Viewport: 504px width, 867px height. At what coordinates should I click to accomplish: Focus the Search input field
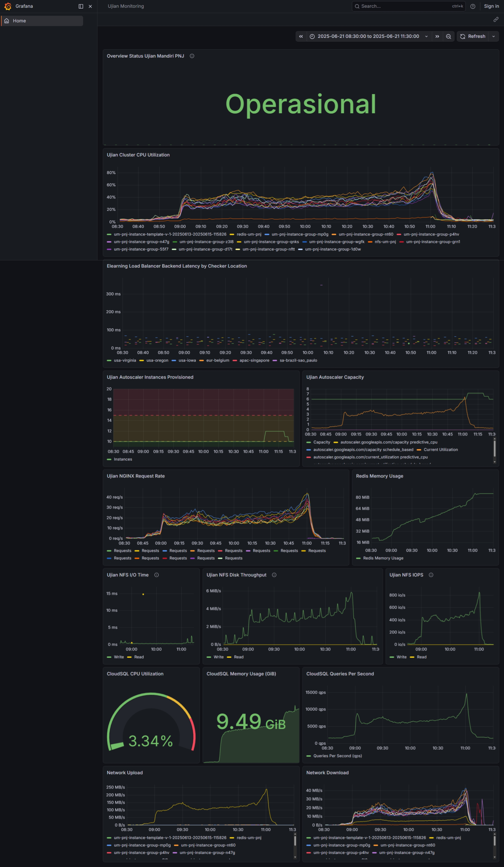pyautogui.click(x=406, y=6)
